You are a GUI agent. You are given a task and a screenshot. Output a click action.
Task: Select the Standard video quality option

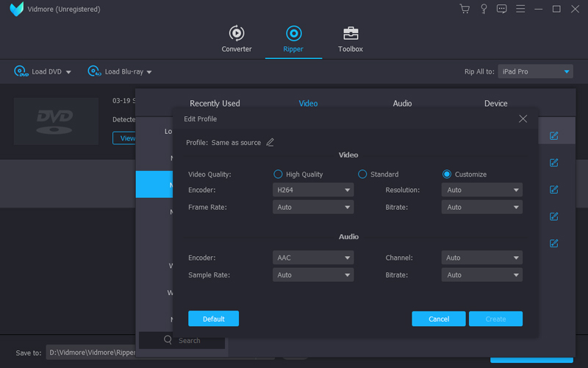point(362,174)
